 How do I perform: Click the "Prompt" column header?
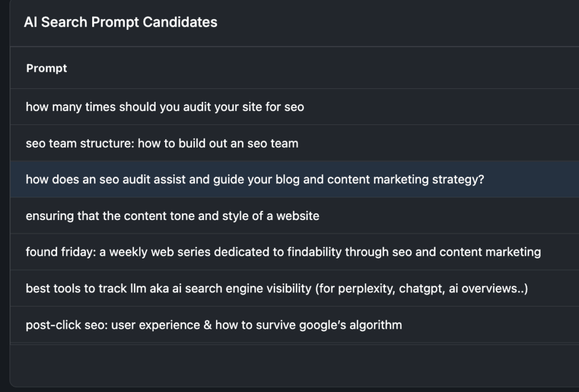tap(46, 68)
